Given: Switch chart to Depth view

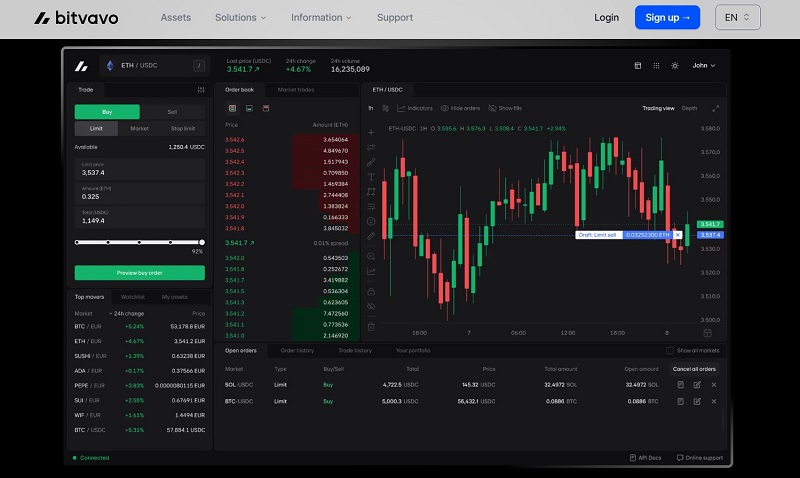Looking at the screenshot, I should (x=689, y=108).
